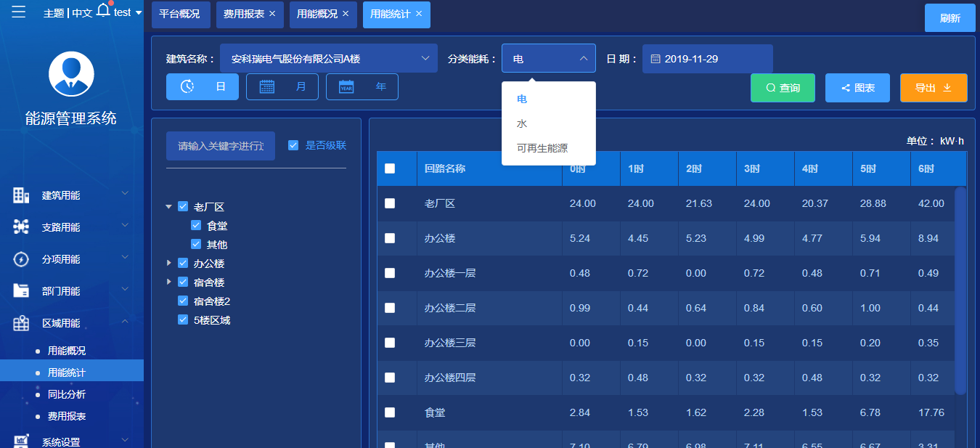Click the 分项用能 lightning icon
This screenshot has width=980, height=448.
21,259
